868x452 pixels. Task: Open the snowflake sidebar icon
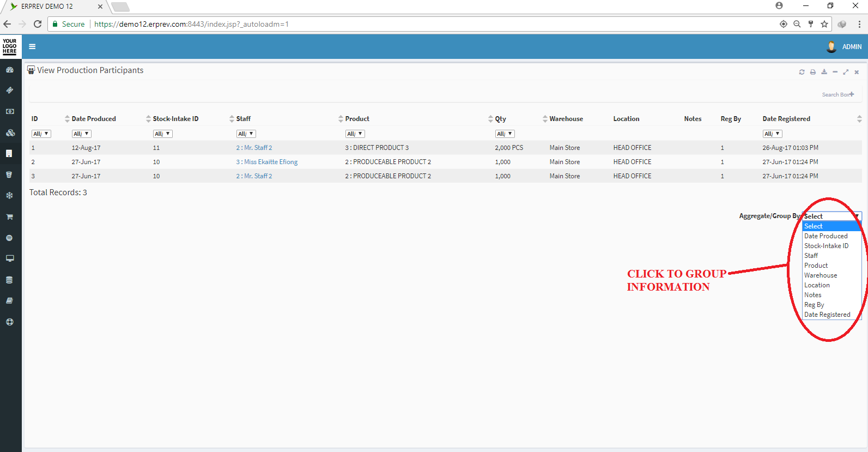[x=9, y=196]
